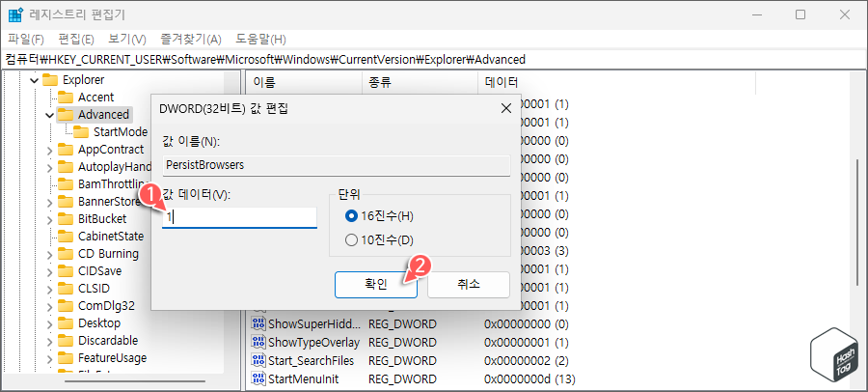
Task: Select the Accent folder icon
Action: coord(66,97)
